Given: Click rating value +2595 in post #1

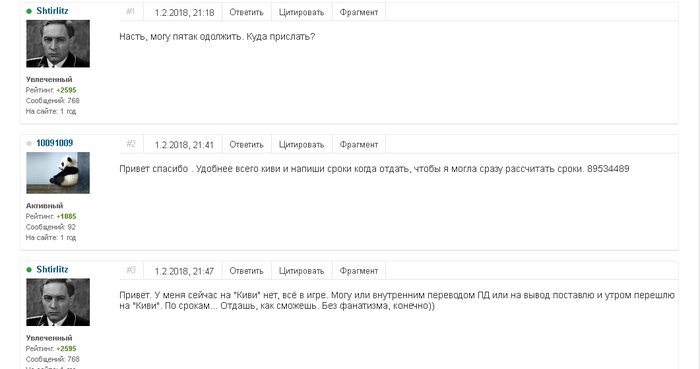Looking at the screenshot, I should [x=66, y=90].
